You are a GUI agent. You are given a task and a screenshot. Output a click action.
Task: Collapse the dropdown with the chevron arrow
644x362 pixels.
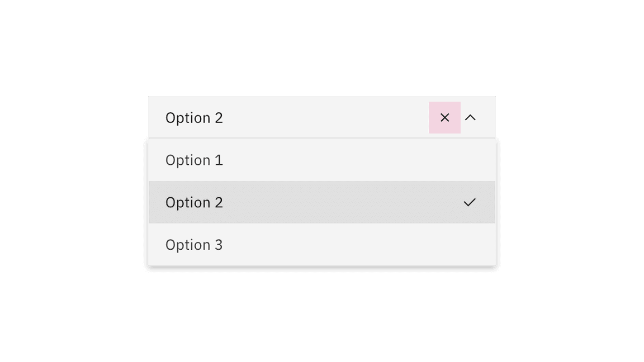(471, 117)
